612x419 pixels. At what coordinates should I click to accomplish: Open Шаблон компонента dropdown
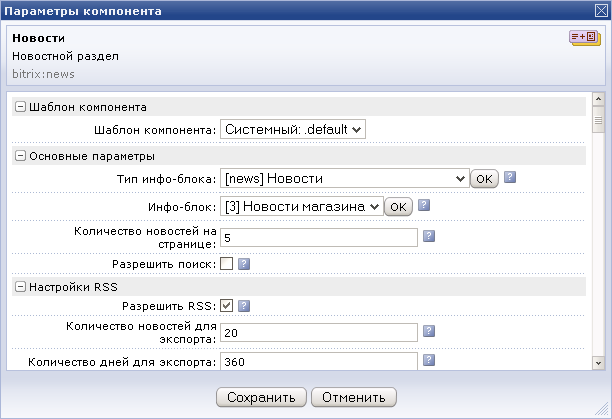pos(293,129)
